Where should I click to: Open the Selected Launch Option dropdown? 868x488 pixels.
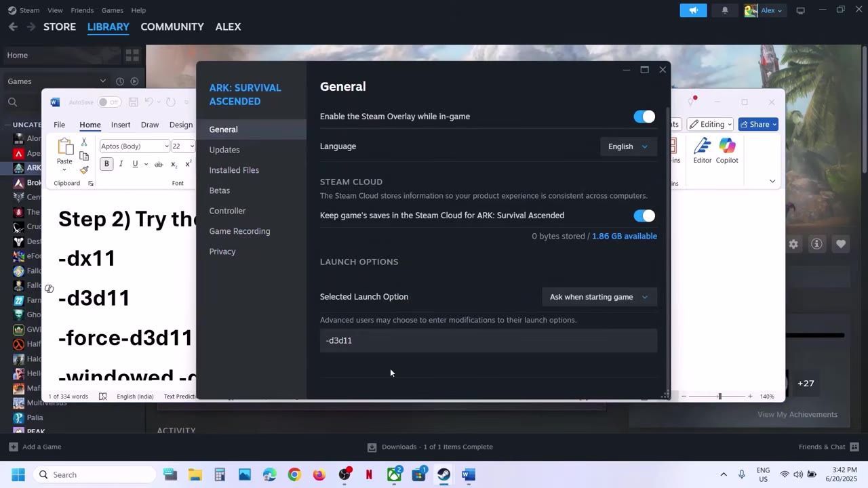pyautogui.click(x=599, y=297)
